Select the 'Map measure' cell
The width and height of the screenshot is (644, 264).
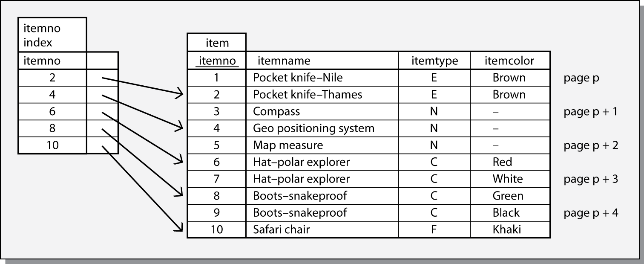(288, 145)
